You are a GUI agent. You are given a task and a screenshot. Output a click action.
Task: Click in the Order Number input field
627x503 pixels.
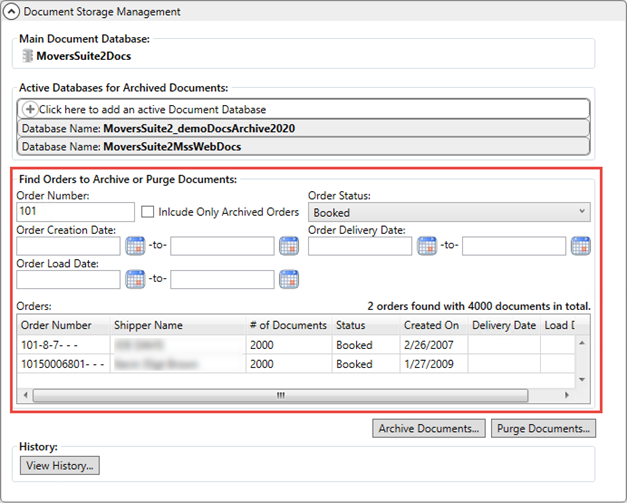click(76, 212)
